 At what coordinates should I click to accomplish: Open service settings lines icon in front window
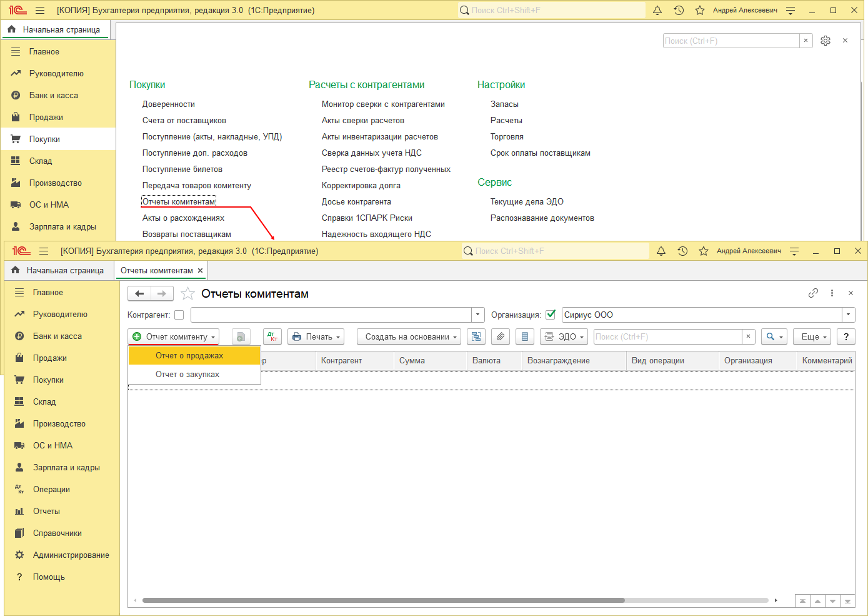pos(794,251)
